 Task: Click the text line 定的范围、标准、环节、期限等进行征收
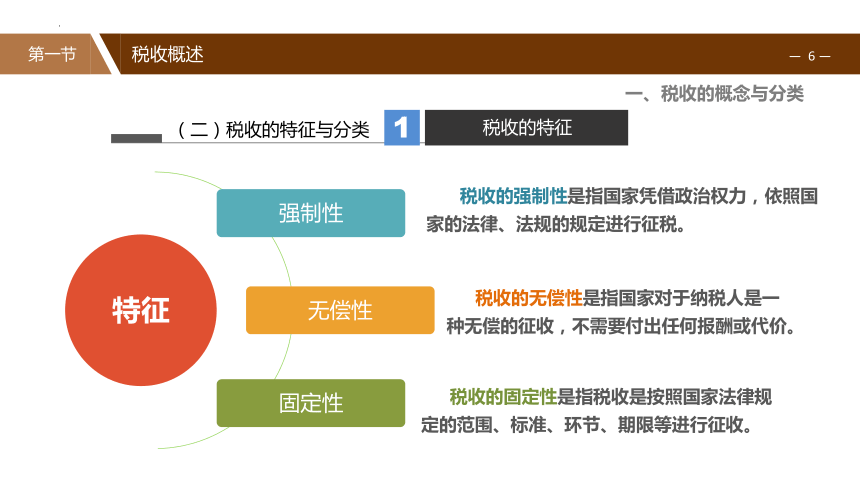(x=586, y=424)
